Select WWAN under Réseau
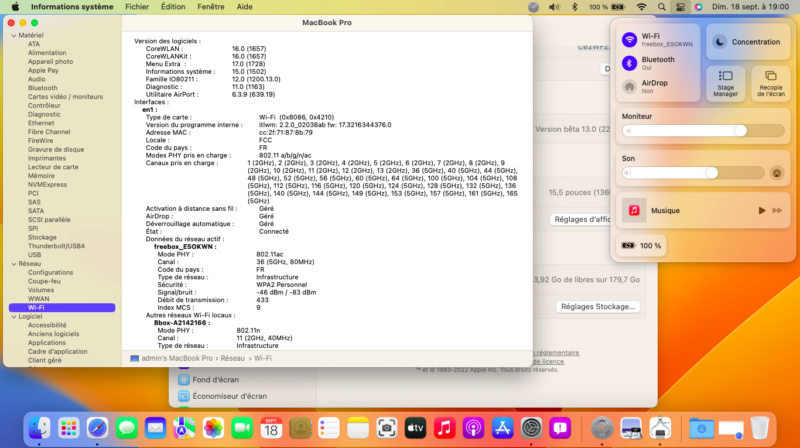 tap(38, 299)
